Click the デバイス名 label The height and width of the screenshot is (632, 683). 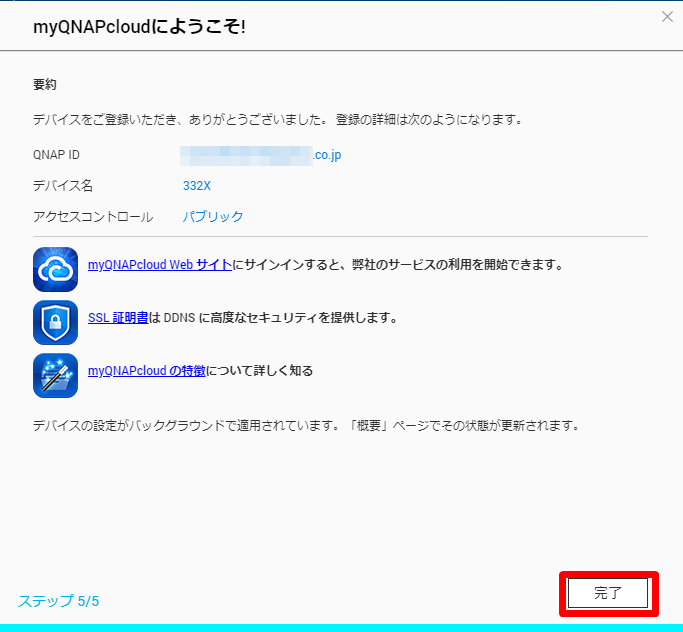[63, 186]
